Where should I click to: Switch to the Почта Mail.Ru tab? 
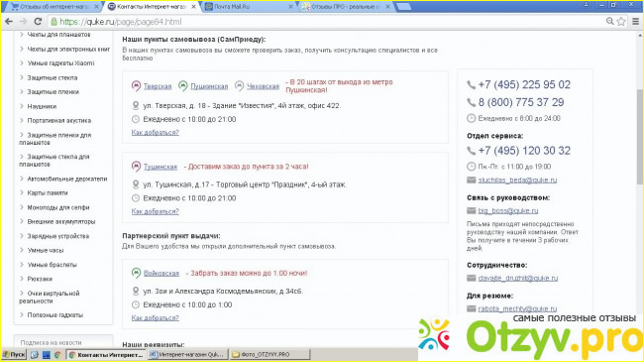click(x=249, y=7)
